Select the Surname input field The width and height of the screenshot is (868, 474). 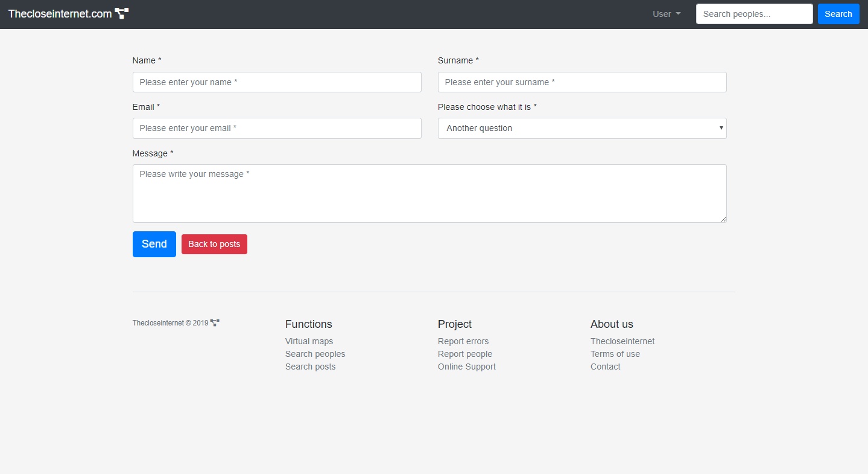click(x=581, y=82)
